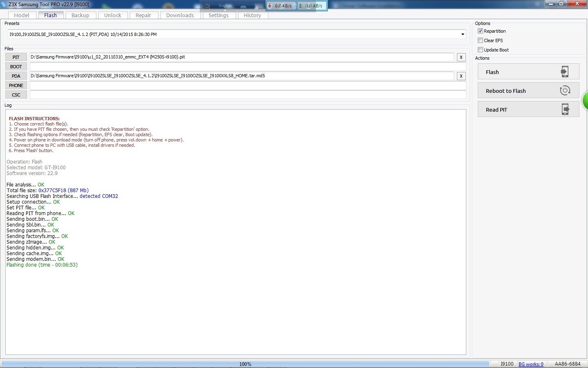588x368 pixels.
Task: Open the Settings tab
Action: 218,15
